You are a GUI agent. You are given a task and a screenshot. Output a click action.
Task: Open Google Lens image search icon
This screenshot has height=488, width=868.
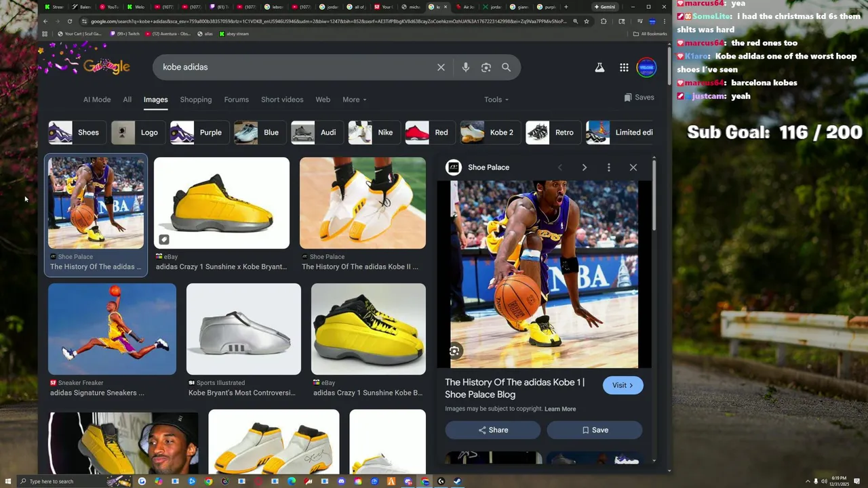(486, 67)
